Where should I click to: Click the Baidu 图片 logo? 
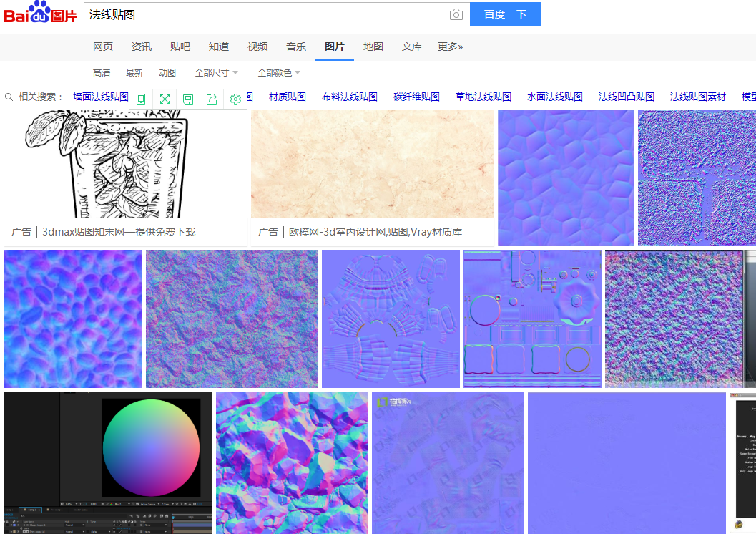coord(41,13)
